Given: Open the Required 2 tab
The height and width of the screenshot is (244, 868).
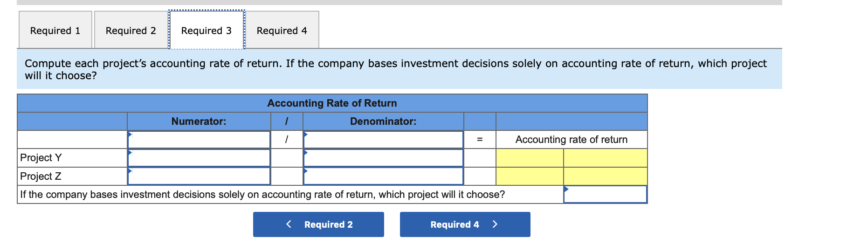Looking at the screenshot, I should coord(131,31).
